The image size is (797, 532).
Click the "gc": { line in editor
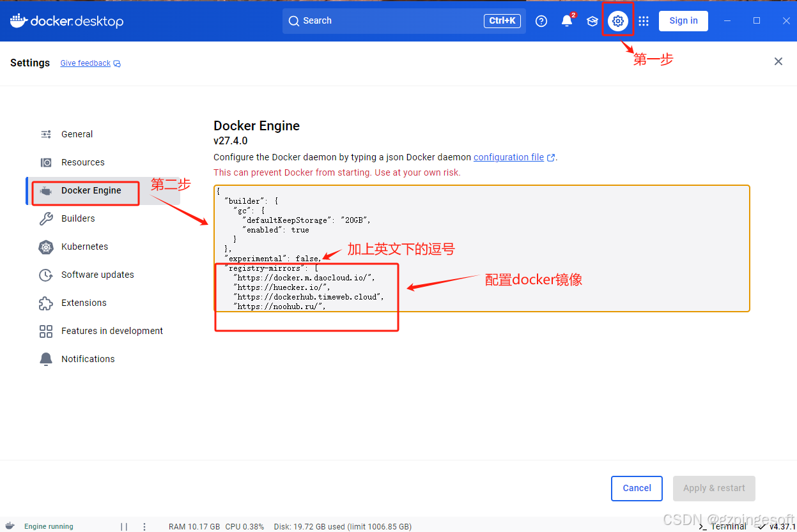tap(249, 210)
